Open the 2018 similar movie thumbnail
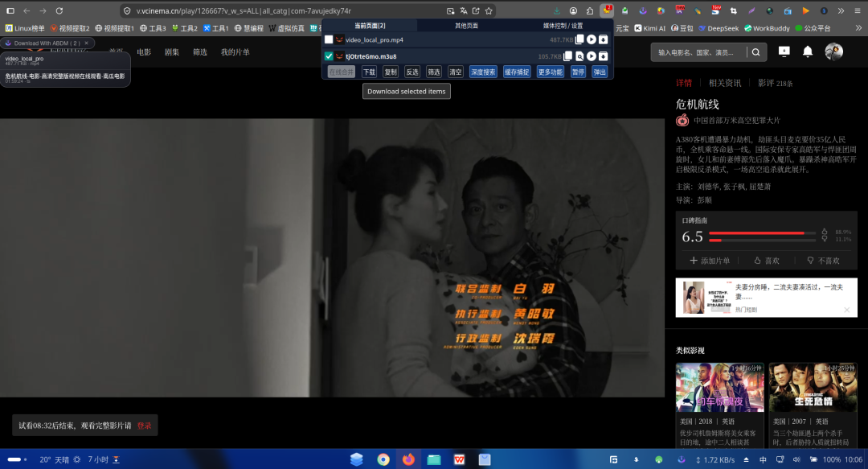The image size is (868, 469). click(719, 388)
